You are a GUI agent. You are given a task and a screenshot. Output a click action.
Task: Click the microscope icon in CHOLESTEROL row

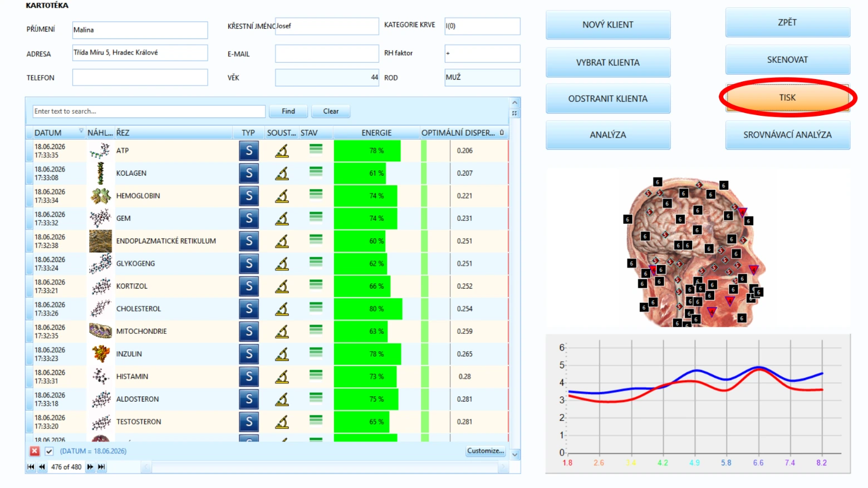282,309
